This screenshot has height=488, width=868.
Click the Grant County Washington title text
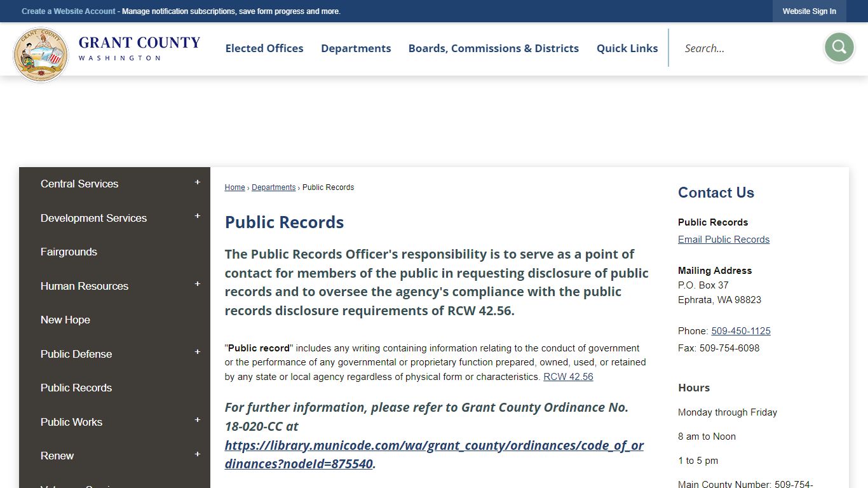click(139, 48)
